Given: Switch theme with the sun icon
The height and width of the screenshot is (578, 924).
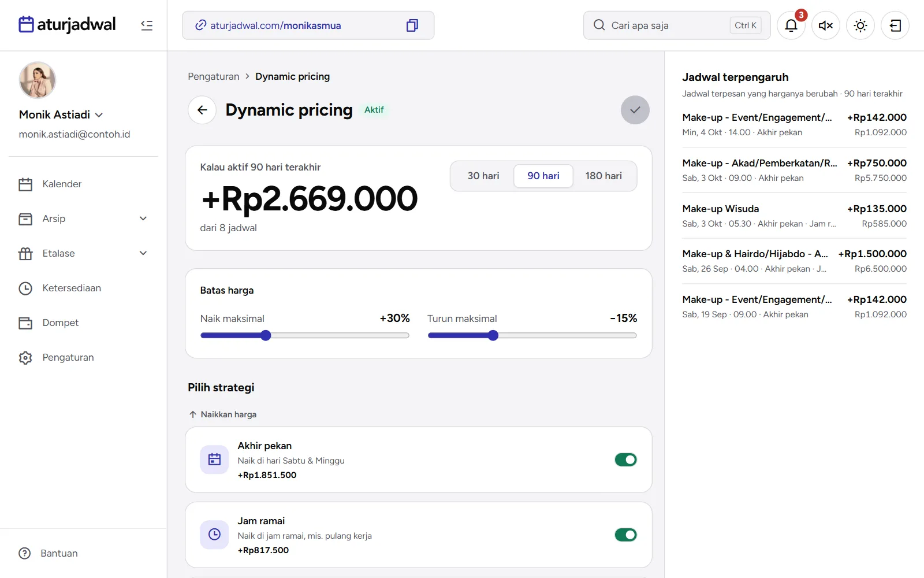Looking at the screenshot, I should click(860, 25).
